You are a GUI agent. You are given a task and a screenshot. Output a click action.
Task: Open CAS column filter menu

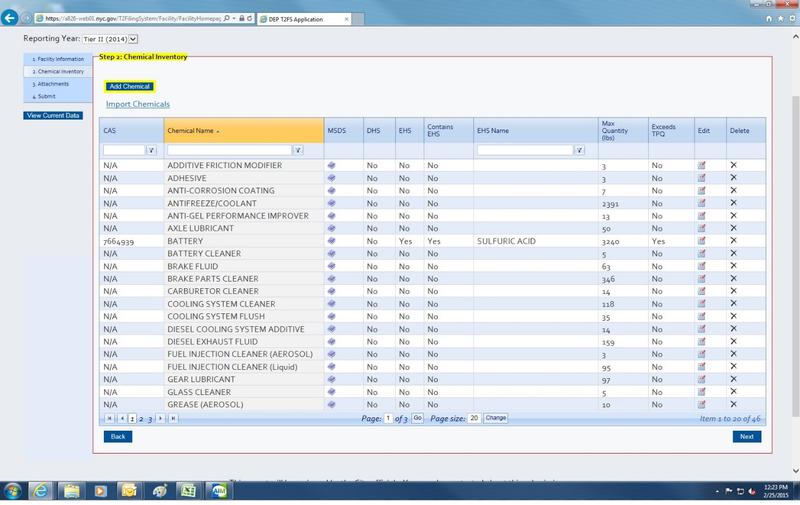(152, 150)
